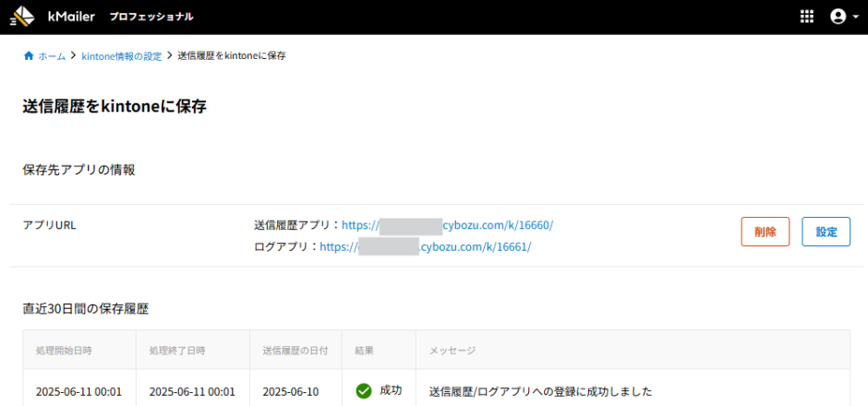Open the ログアプリ URL link
Viewport: 868px width, 406px height.
(x=425, y=247)
